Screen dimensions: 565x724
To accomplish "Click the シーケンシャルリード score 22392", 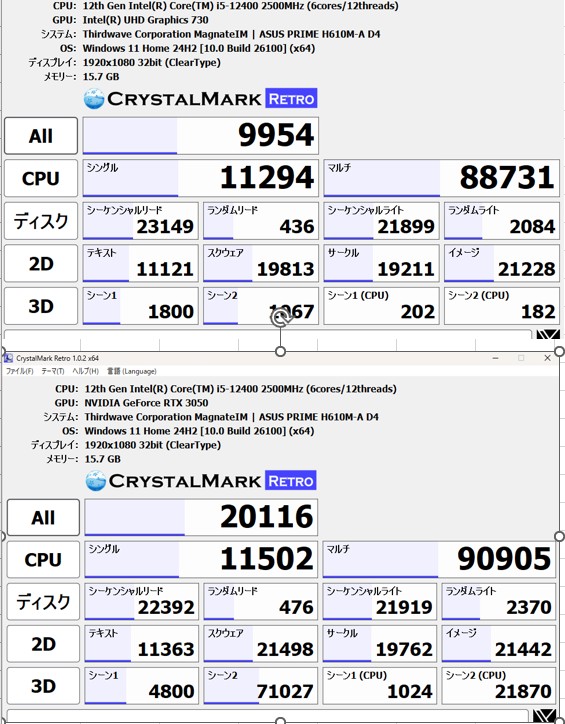I will 142,602.
